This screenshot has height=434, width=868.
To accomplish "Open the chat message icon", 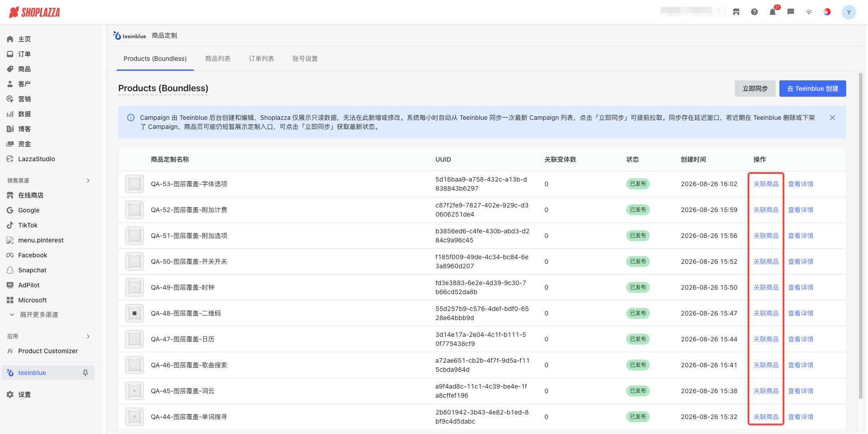I will click(x=791, y=12).
